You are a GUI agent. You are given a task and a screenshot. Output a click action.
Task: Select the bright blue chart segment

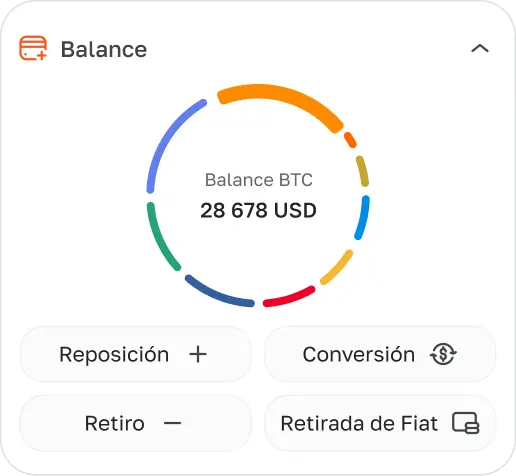pyautogui.click(x=363, y=217)
